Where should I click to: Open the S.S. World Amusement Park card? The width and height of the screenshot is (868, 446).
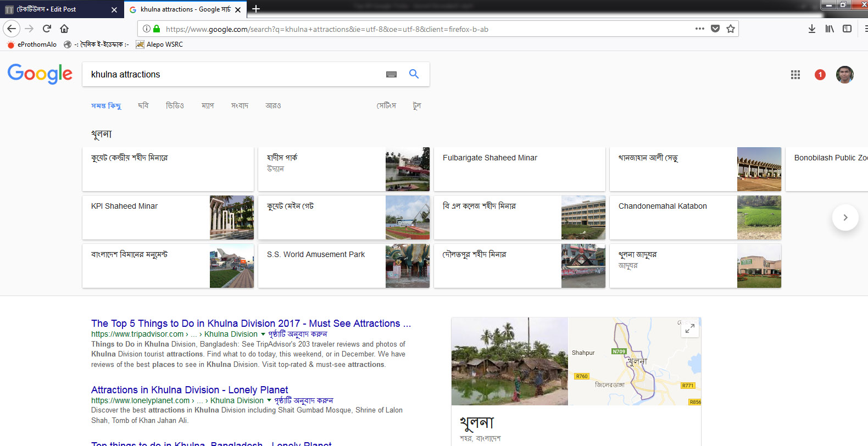[x=344, y=266]
